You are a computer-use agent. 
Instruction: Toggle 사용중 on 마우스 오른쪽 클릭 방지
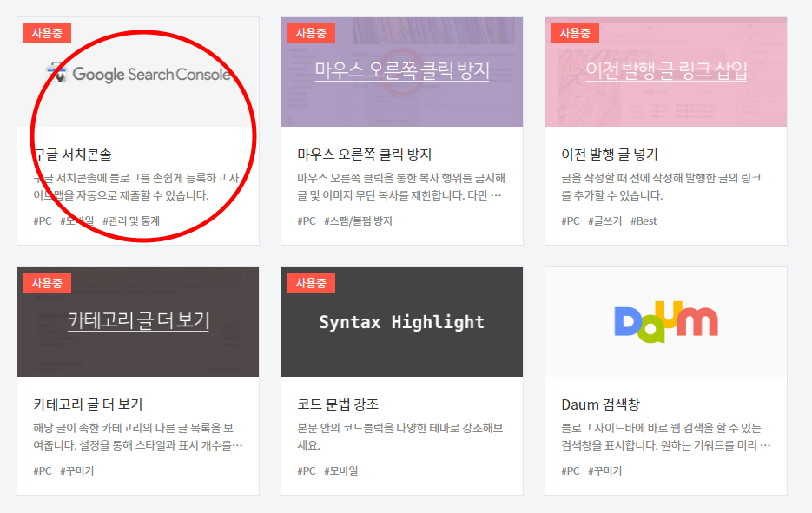pos(311,33)
